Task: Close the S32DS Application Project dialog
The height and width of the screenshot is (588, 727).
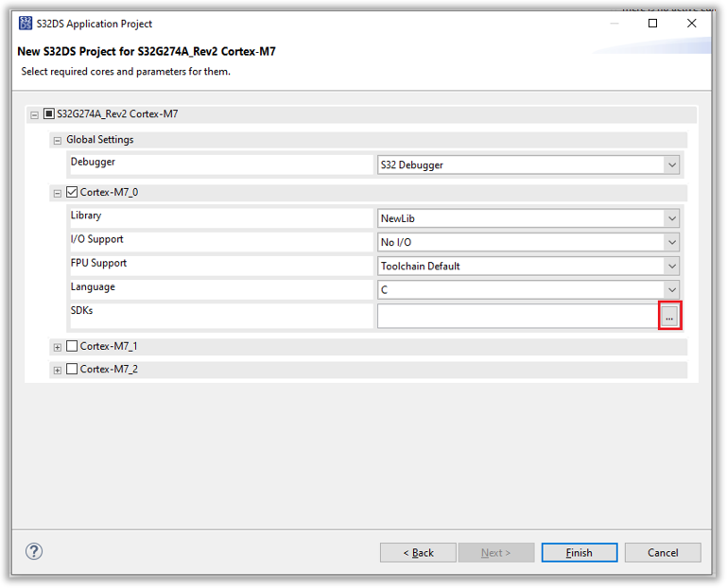Action: [692, 24]
